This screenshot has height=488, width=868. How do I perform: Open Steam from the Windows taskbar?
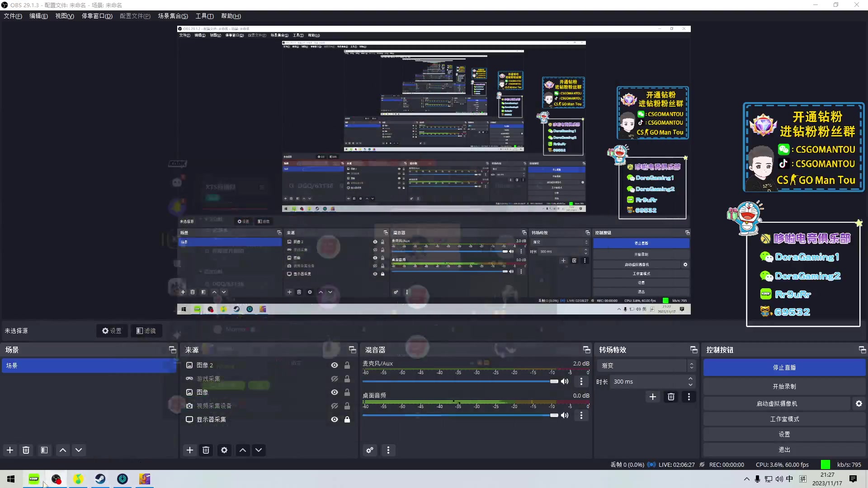pyautogui.click(x=100, y=479)
